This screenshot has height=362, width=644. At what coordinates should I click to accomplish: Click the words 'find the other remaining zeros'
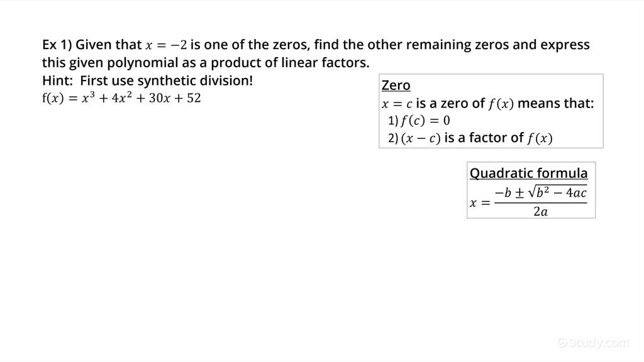click(x=411, y=45)
